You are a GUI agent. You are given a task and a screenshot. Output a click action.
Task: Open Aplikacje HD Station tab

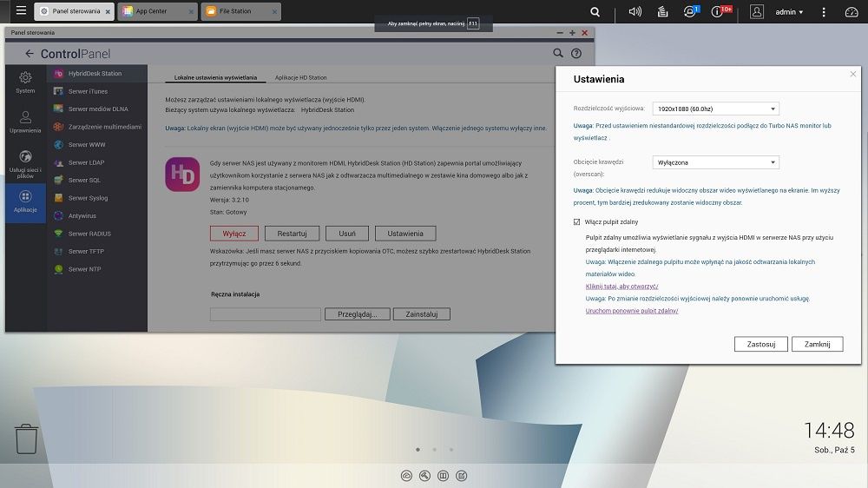[300, 77]
